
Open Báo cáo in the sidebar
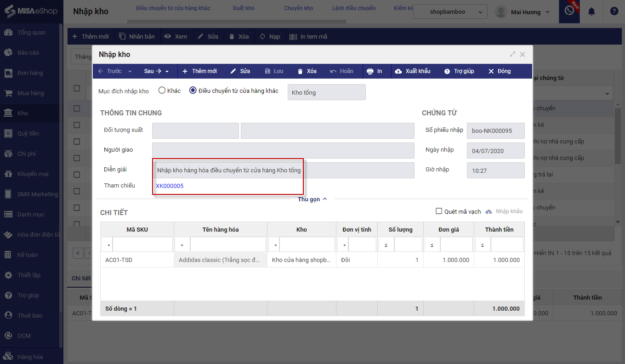pyautogui.click(x=28, y=52)
